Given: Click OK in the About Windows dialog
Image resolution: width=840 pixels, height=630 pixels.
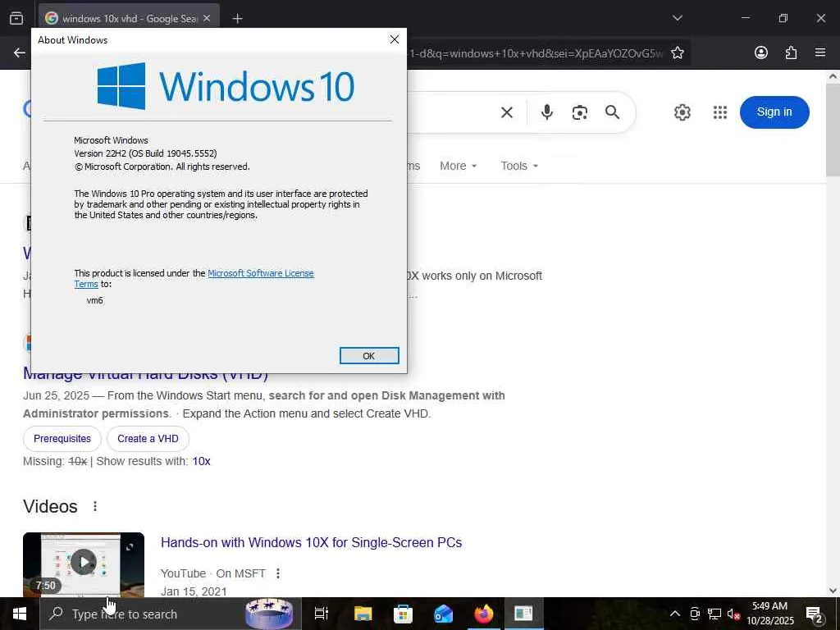Looking at the screenshot, I should click(369, 356).
